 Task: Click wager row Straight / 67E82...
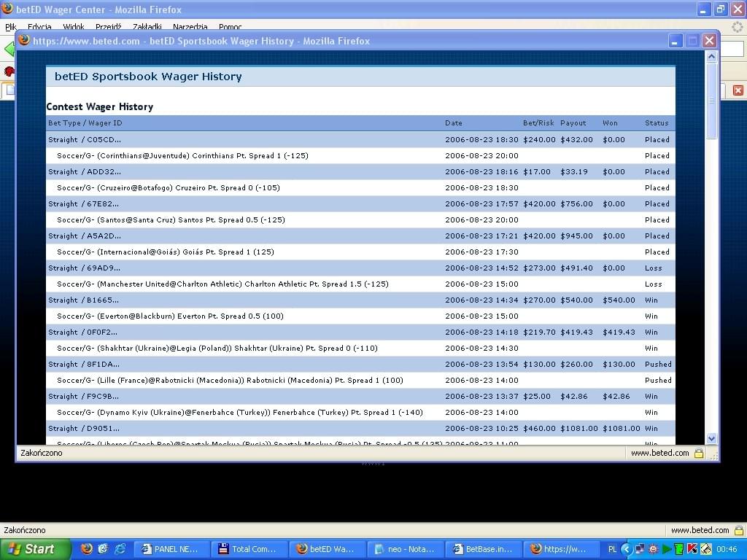(x=360, y=204)
